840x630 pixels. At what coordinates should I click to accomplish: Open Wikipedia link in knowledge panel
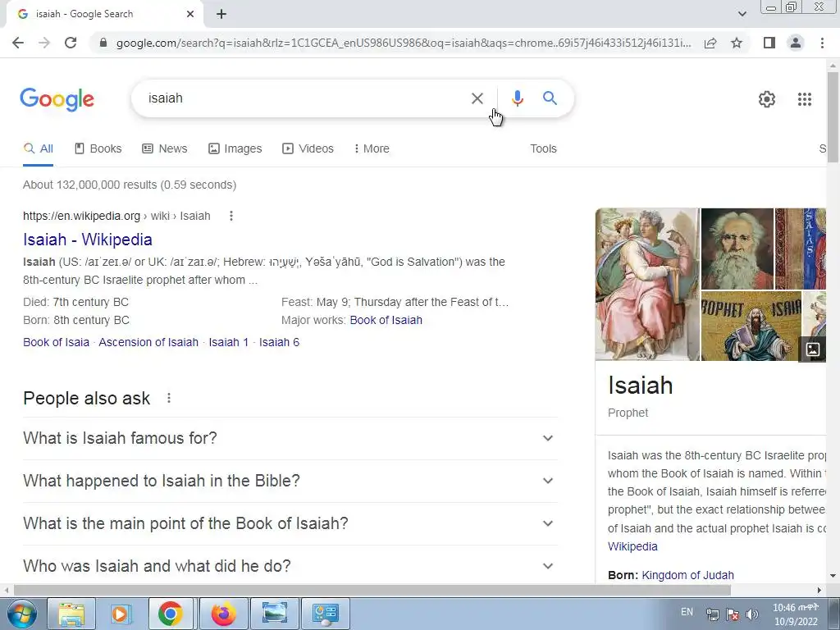[632, 546]
